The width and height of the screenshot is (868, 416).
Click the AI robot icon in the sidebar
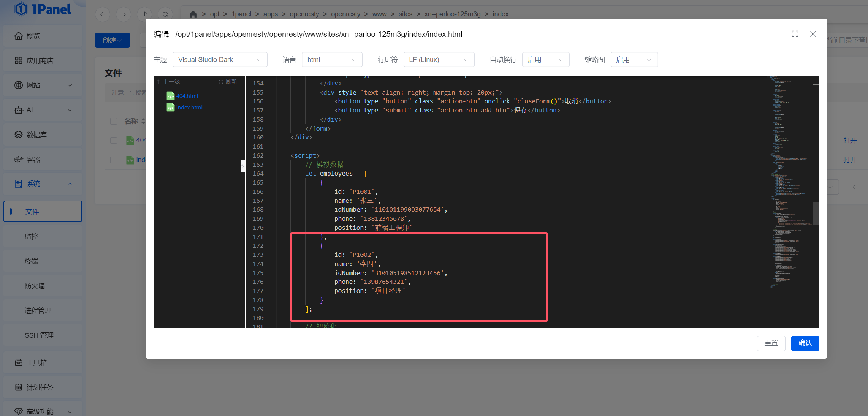18,110
